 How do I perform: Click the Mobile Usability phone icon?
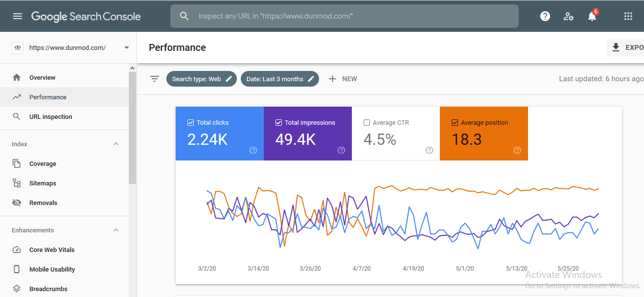(x=17, y=269)
